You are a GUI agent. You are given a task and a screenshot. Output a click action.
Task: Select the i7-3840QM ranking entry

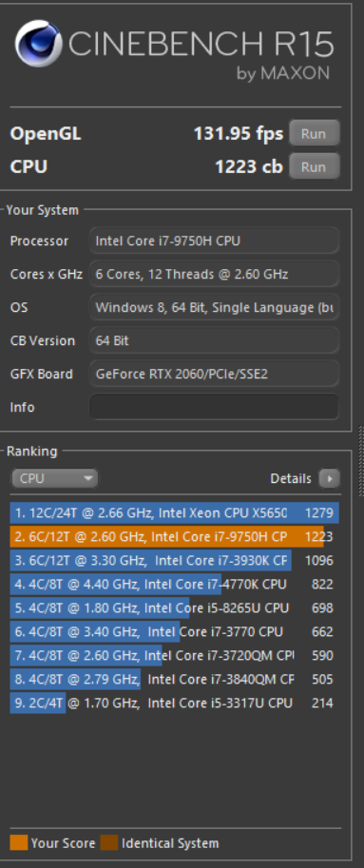point(174,679)
